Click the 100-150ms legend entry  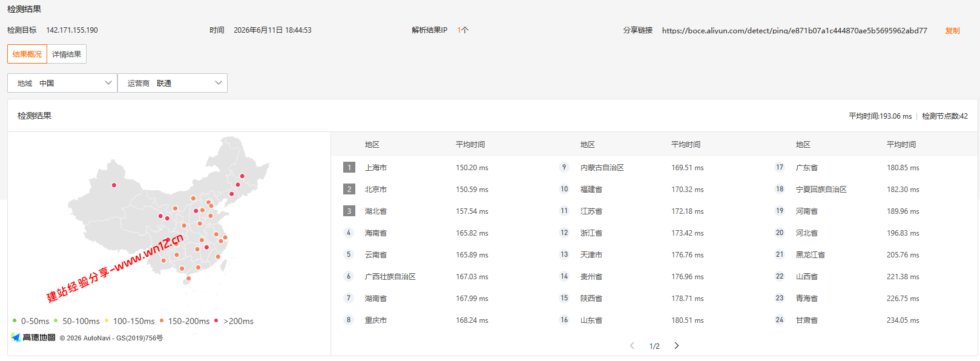130,321
